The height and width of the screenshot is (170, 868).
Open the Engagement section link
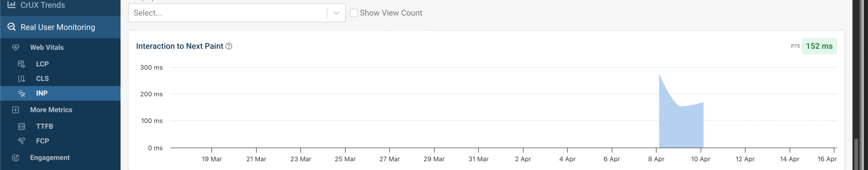[x=50, y=157]
